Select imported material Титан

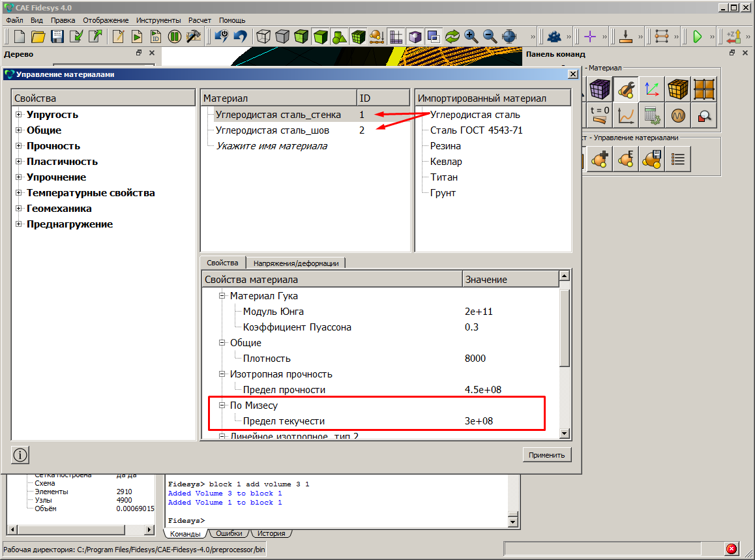point(443,177)
